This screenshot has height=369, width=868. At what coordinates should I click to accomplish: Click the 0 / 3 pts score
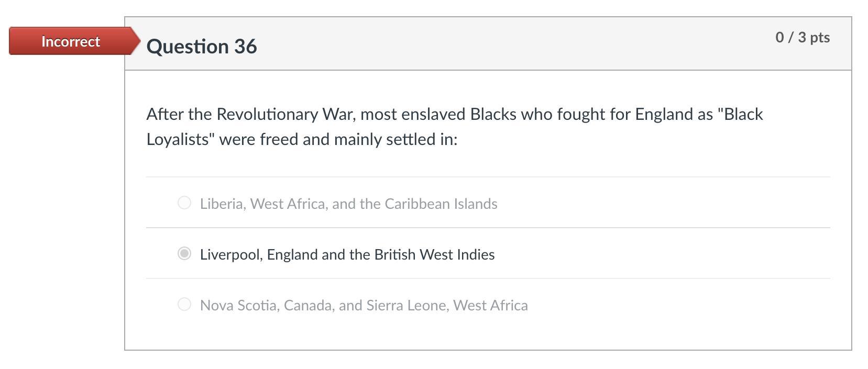803,37
